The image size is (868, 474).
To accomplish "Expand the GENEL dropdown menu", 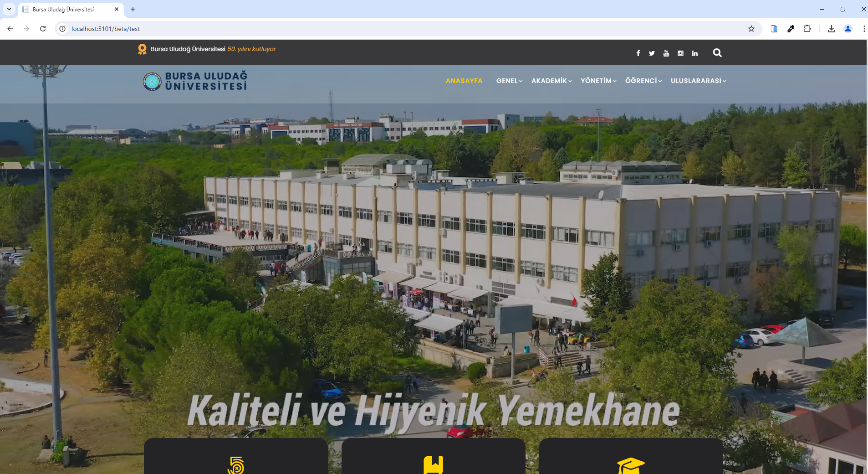I will (x=509, y=81).
